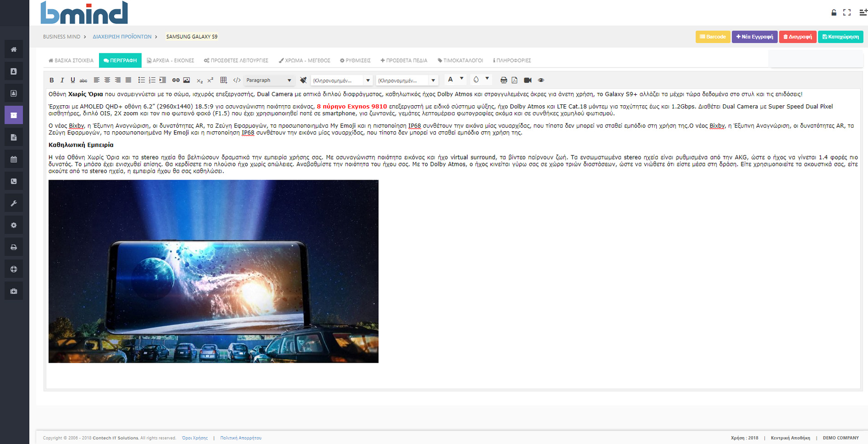This screenshot has height=444, width=868.
Task: Toggle fullscreen with expand icon
Action: [x=847, y=13]
